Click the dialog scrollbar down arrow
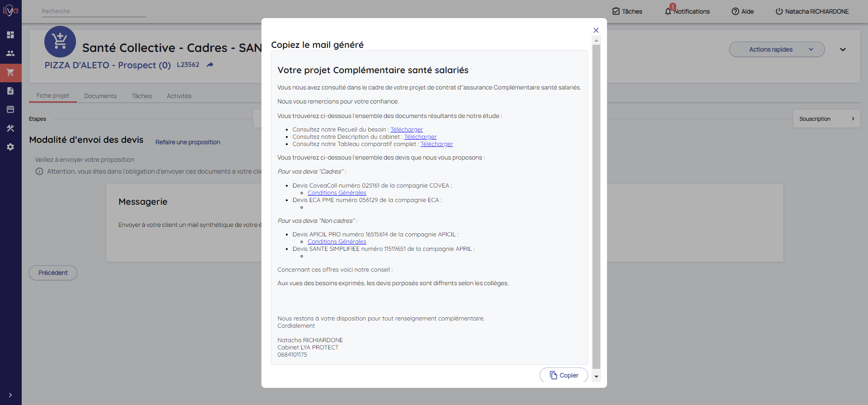Screen dimensions: 868x405 (x=596, y=377)
